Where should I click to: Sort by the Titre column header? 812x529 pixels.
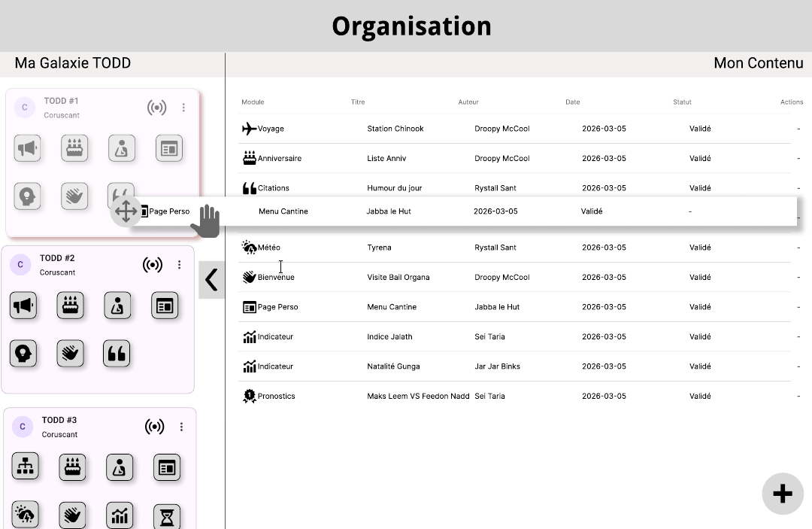(x=358, y=102)
